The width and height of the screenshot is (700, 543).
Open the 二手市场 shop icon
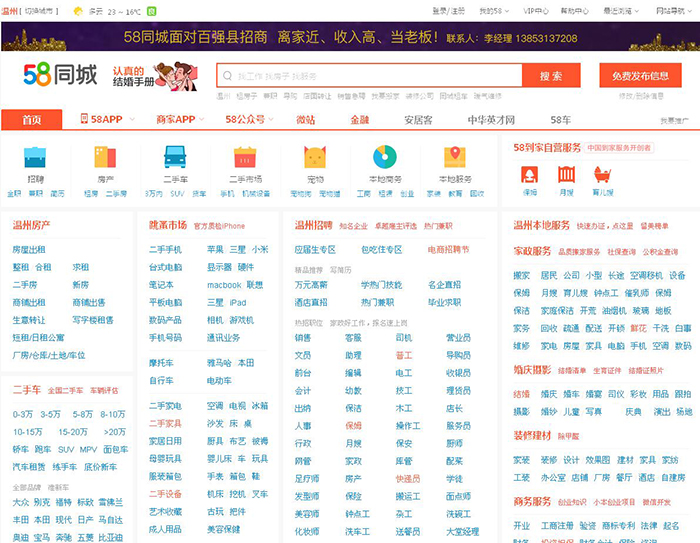[244, 158]
